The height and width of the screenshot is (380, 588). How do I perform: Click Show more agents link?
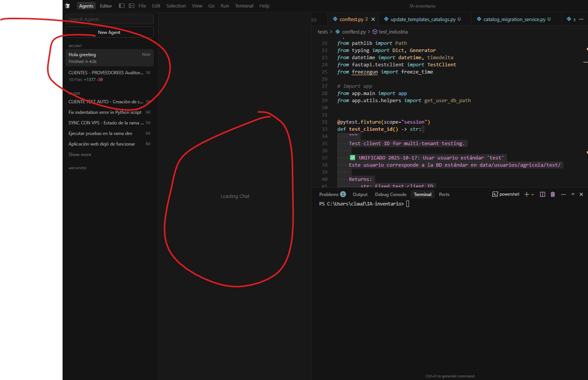pyautogui.click(x=80, y=155)
